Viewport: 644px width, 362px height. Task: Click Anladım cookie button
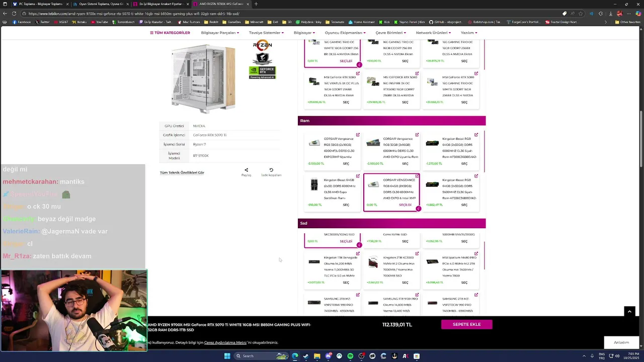(x=621, y=342)
